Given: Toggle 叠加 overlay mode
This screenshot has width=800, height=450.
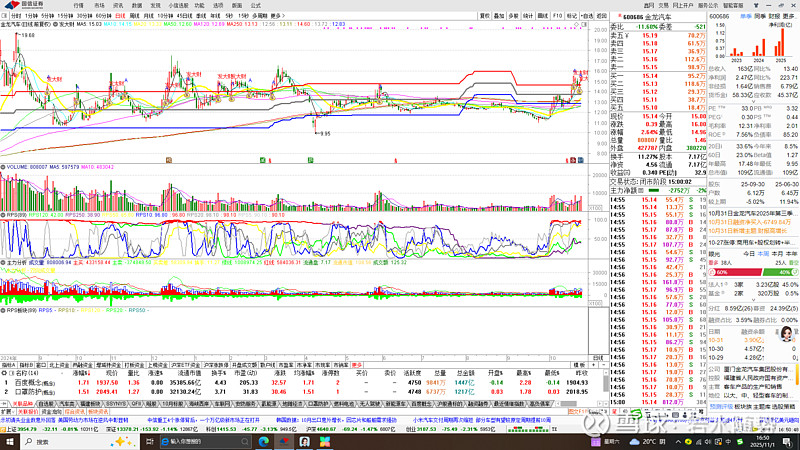Looking at the screenshot, I should (x=498, y=16).
